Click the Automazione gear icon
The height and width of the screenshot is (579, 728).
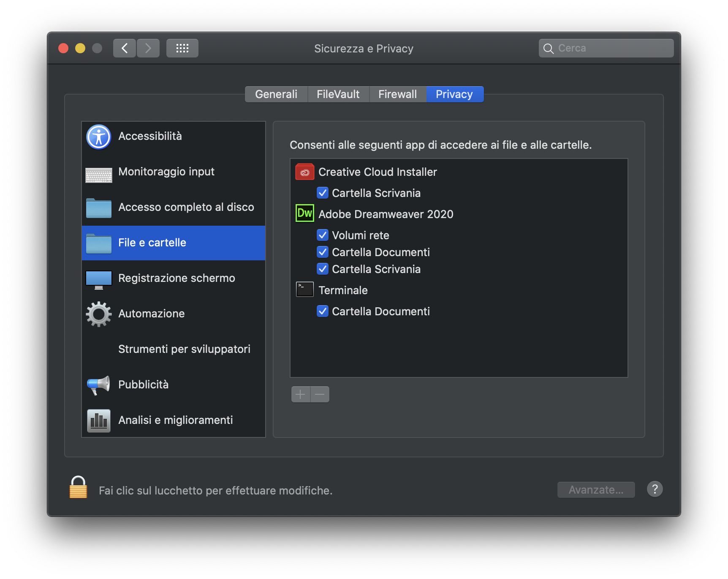pos(98,314)
